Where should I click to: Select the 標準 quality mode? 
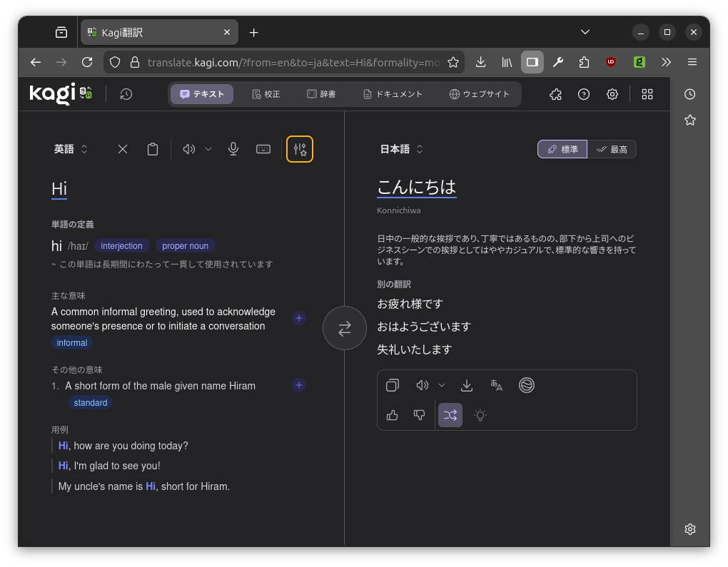[x=562, y=149]
